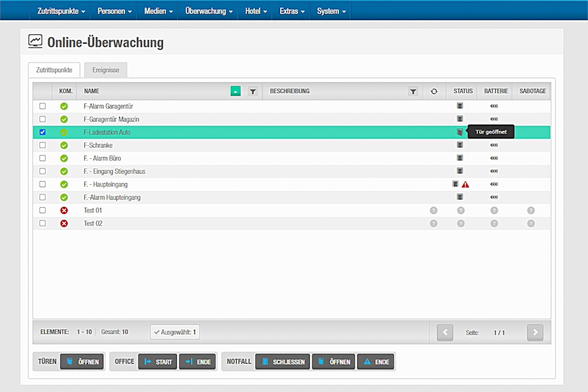Select the F-Schranke row checkbox
588x392 pixels.
coord(43,145)
